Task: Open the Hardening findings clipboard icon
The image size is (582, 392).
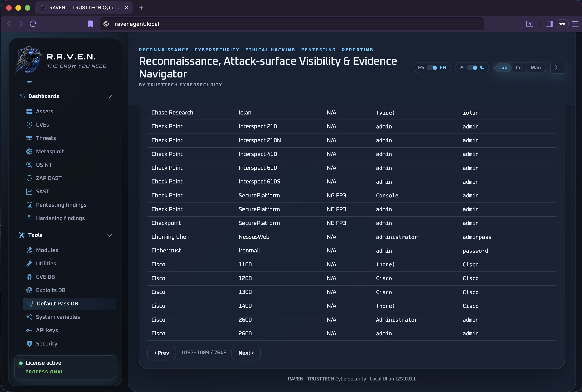Action: pos(29,218)
